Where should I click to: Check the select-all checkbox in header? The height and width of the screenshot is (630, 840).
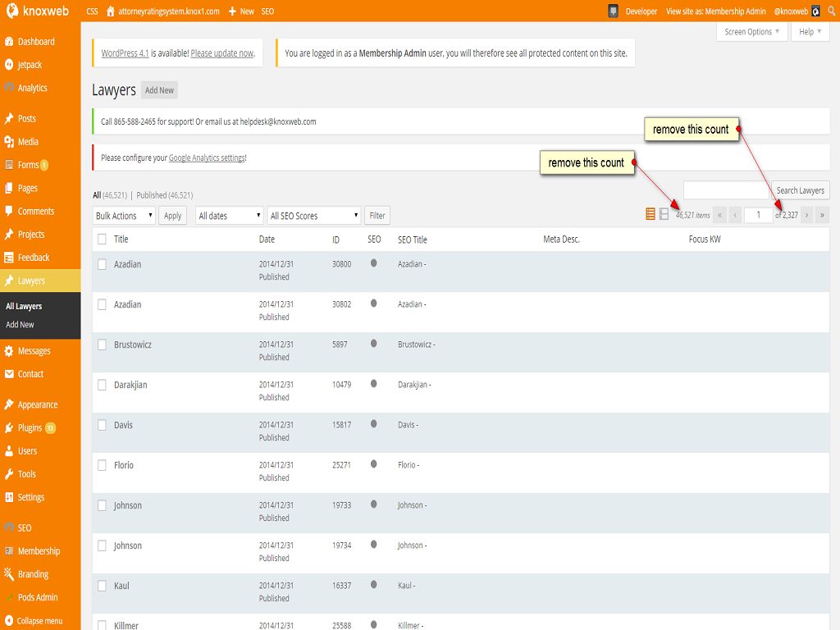(x=102, y=240)
